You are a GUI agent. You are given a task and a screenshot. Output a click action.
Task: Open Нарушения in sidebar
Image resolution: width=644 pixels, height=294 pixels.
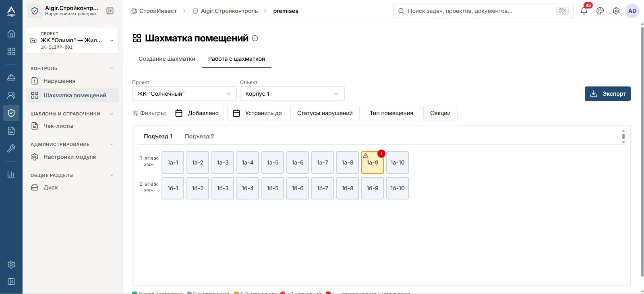tap(72, 81)
